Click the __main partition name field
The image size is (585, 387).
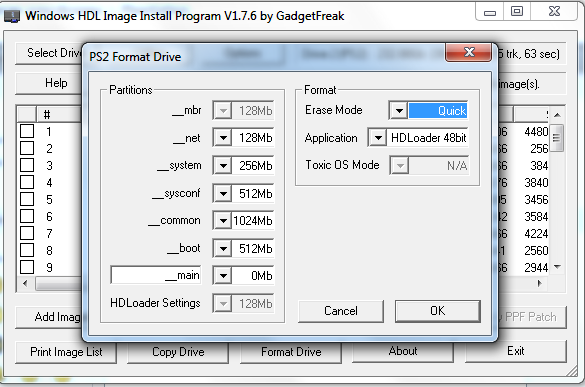tap(156, 275)
